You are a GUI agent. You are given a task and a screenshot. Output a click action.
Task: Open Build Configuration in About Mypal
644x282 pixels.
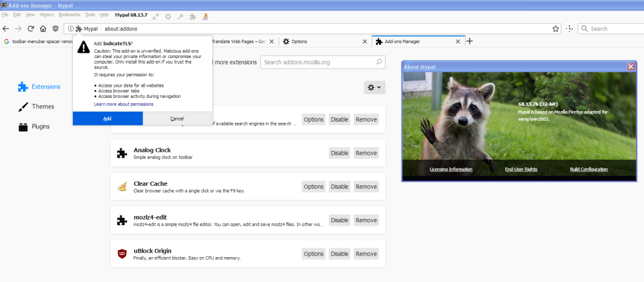point(589,169)
